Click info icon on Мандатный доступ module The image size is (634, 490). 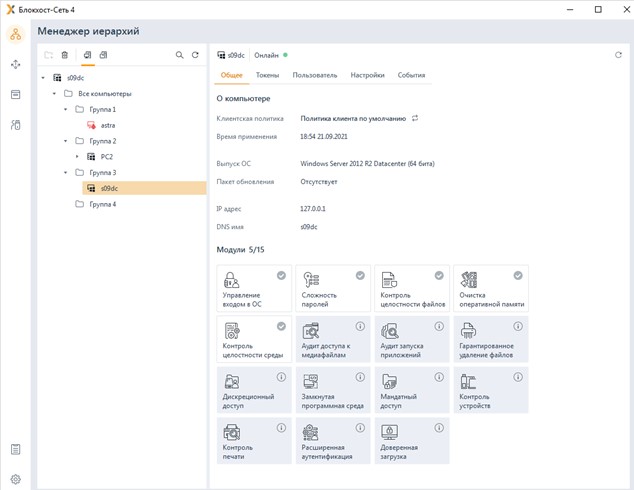(438, 378)
